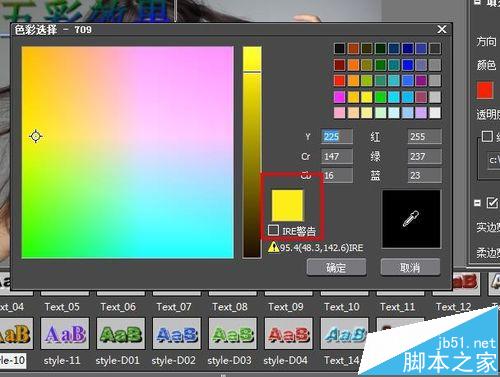Select the Text_14 style thumbnail
The image size is (500, 377).
[x=344, y=333]
